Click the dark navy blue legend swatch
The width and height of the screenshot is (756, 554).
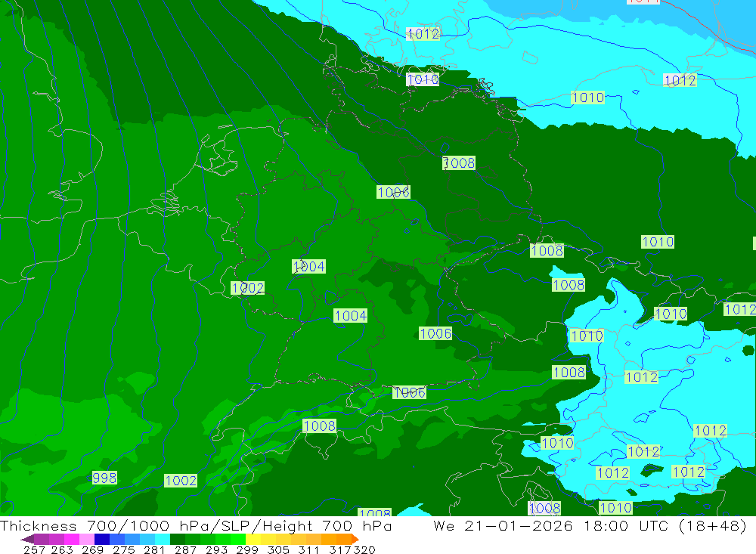[x=102, y=539]
